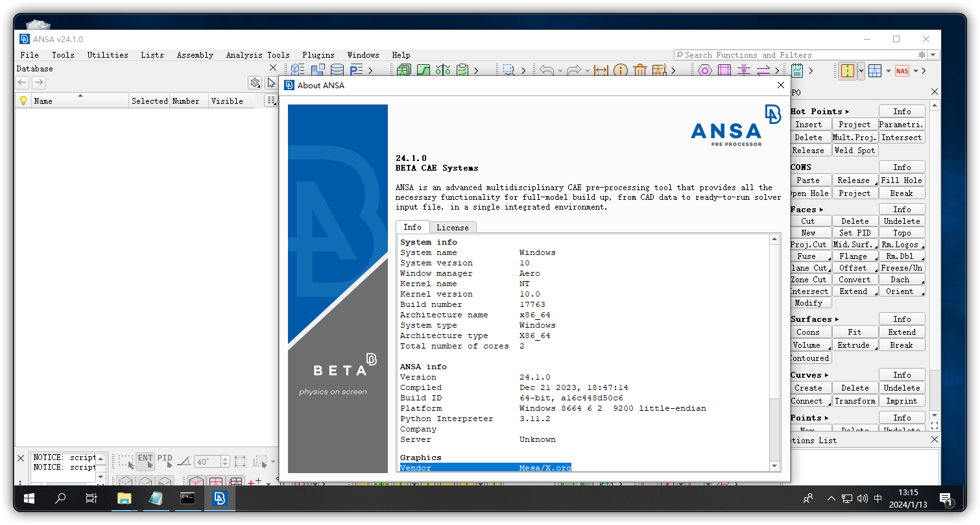The image size is (980, 525).
Task: Open dropdown arrow beside the NAS icon
Action: point(916,71)
